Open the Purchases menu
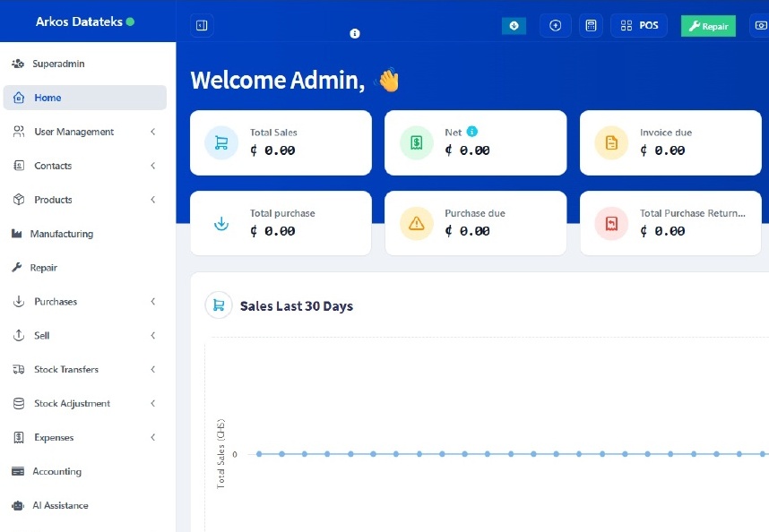 85,301
